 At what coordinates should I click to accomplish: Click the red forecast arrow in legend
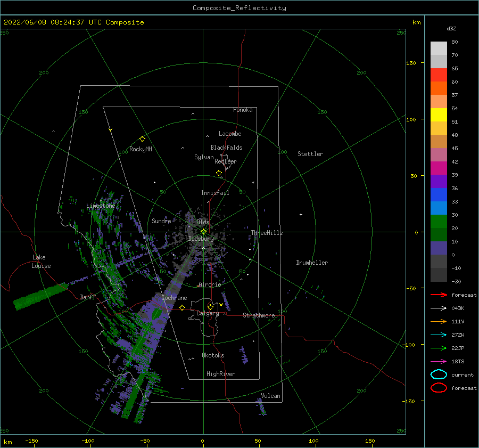[439, 295]
